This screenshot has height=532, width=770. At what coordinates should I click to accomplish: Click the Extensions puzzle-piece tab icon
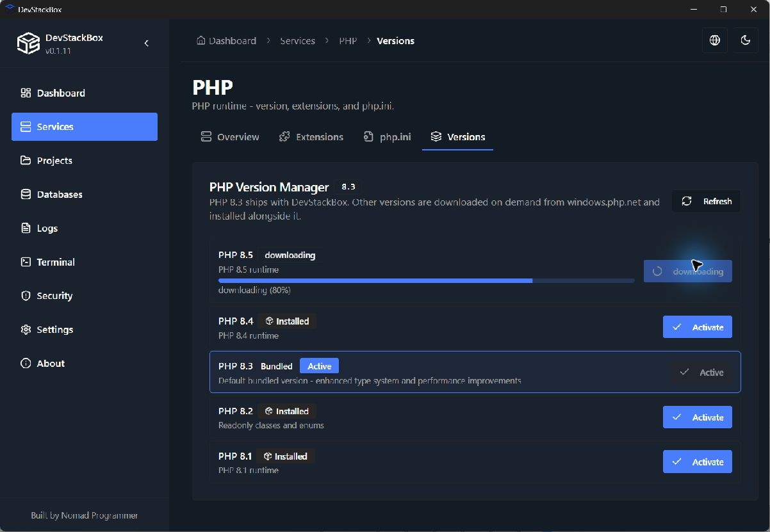pos(285,136)
